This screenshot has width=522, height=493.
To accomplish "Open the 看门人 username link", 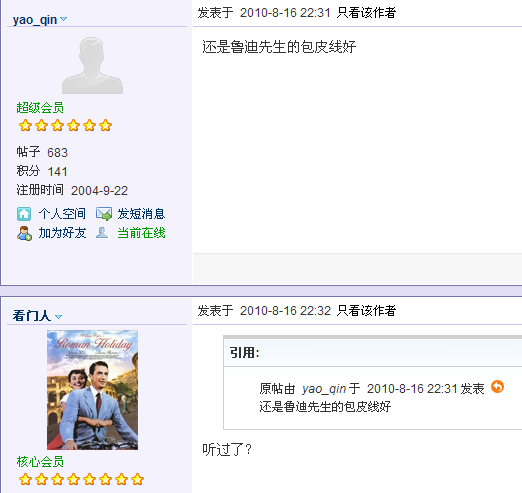I will pos(32,315).
